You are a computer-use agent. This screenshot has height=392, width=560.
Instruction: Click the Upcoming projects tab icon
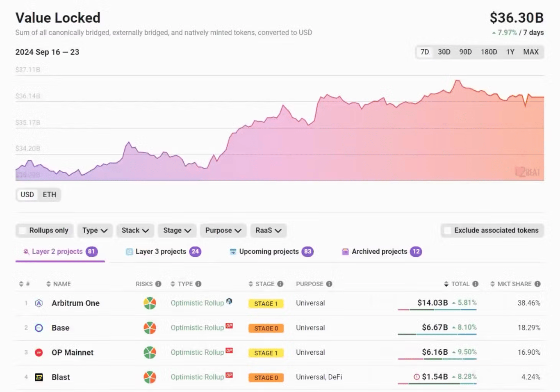pyautogui.click(x=233, y=252)
